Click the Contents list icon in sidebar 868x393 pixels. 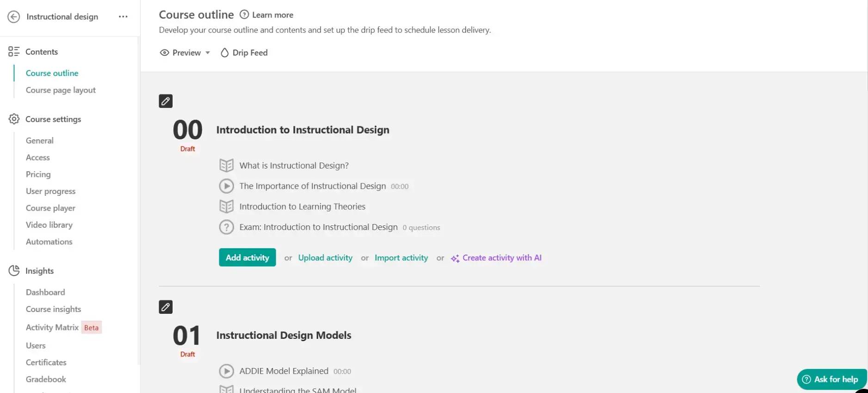pyautogui.click(x=14, y=51)
